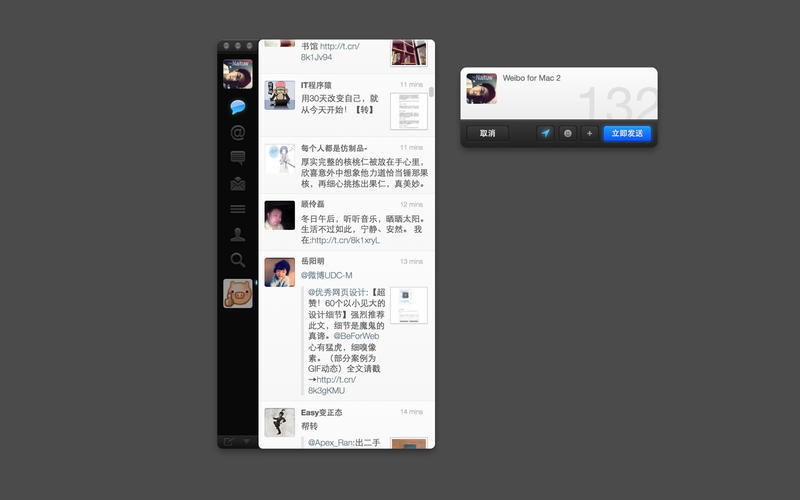Screen dimensions: 800x500
Task: Open the image thumbnail in IT程序猿 post
Action: (x=409, y=111)
